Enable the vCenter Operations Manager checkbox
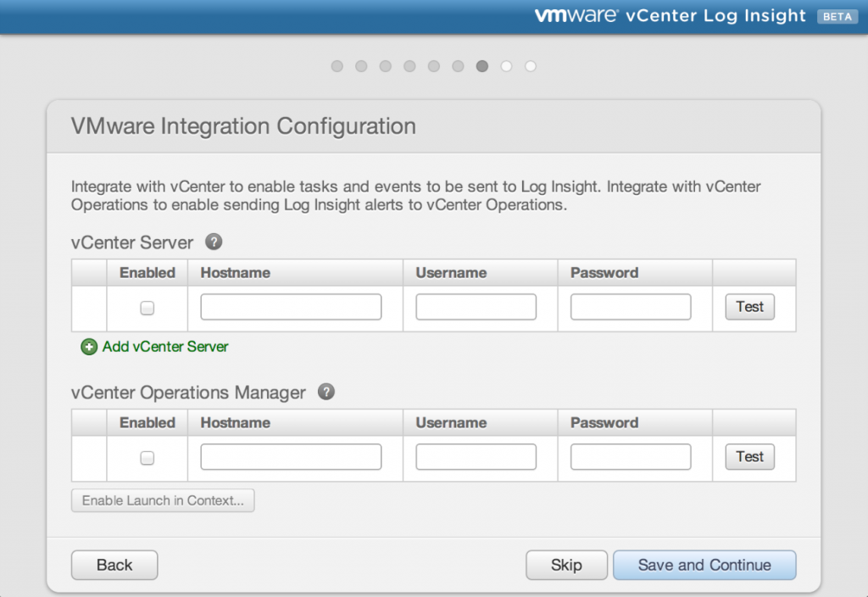Image resolution: width=868 pixels, height=597 pixels. coord(147,457)
